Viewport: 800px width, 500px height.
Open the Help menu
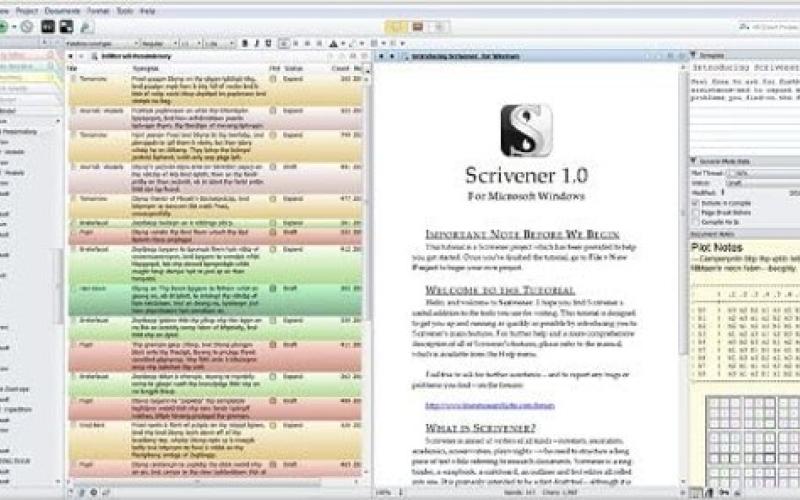[147, 11]
